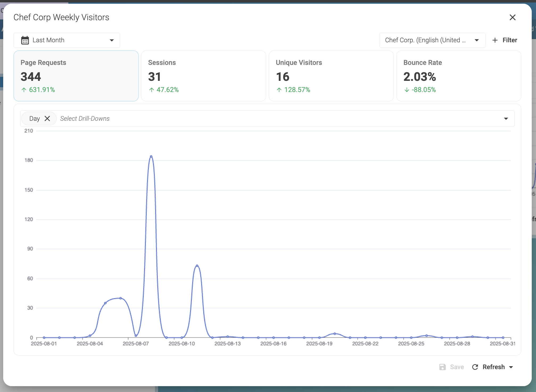Image resolution: width=536 pixels, height=392 pixels.
Task: Open the Refresh options caret
Action: pos(511,367)
